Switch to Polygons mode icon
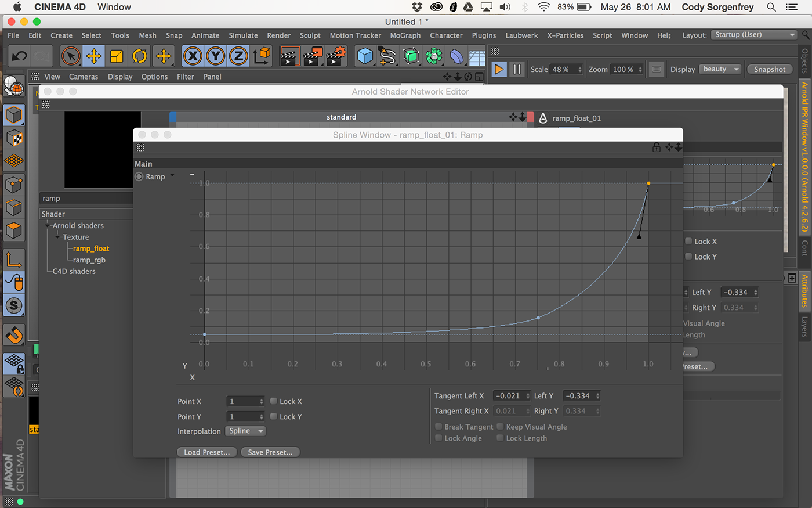Screen dimensions: 812x508 (x=14, y=230)
